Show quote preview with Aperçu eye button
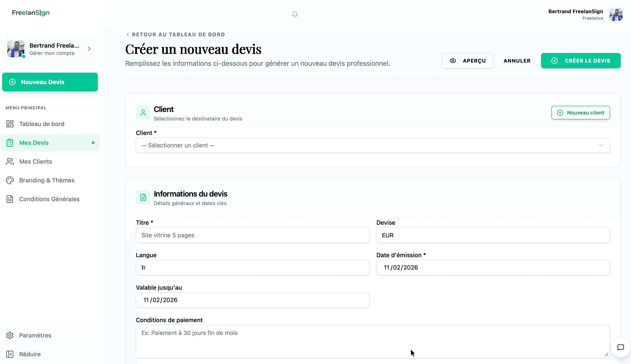631x364 pixels. [x=468, y=61]
